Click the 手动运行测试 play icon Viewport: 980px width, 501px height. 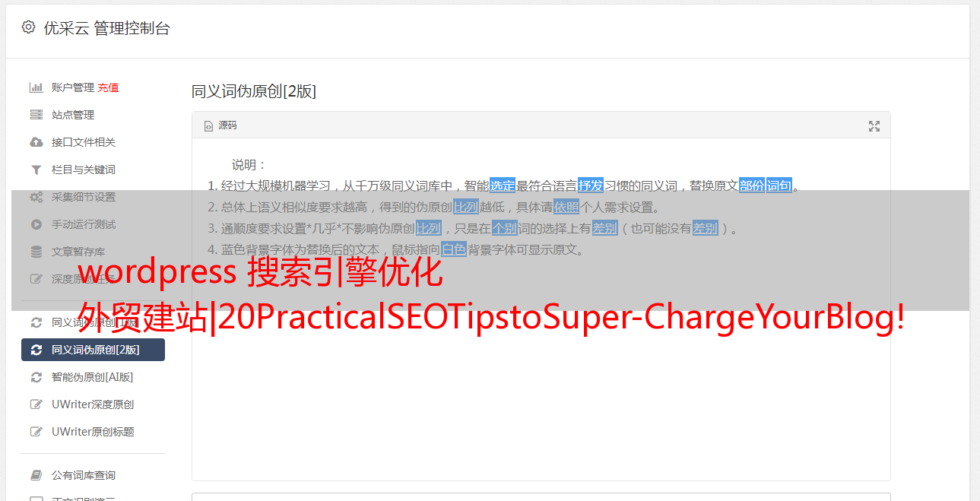pos(36,224)
